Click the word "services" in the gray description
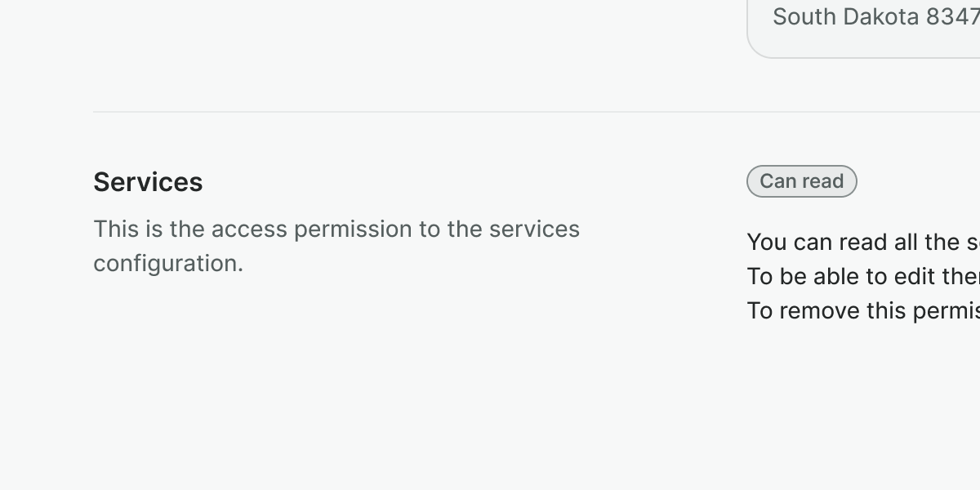Screen dimensions: 980x490 tap(534, 229)
